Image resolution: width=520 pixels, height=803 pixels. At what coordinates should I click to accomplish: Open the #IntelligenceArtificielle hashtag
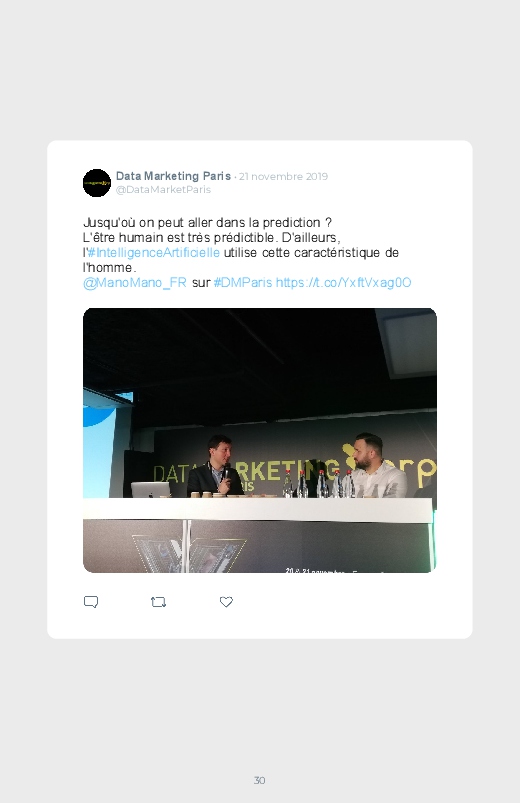[154, 252]
